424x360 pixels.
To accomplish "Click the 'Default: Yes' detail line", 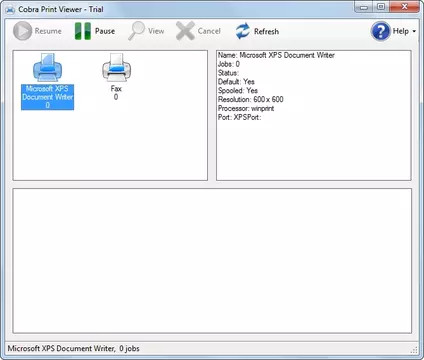I will tap(236, 82).
